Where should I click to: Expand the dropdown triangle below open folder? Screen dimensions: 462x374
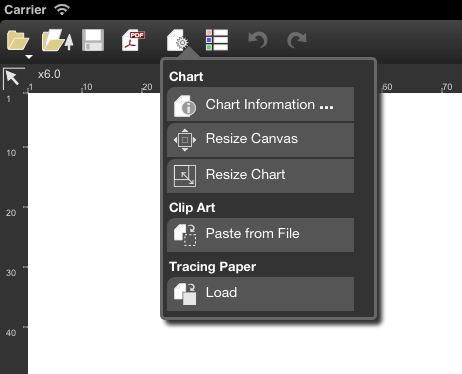(x=29, y=57)
